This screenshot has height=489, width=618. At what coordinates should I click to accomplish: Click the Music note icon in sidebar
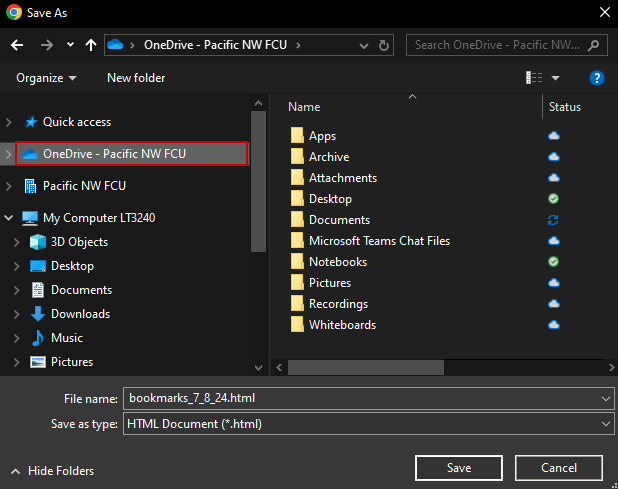click(38, 338)
